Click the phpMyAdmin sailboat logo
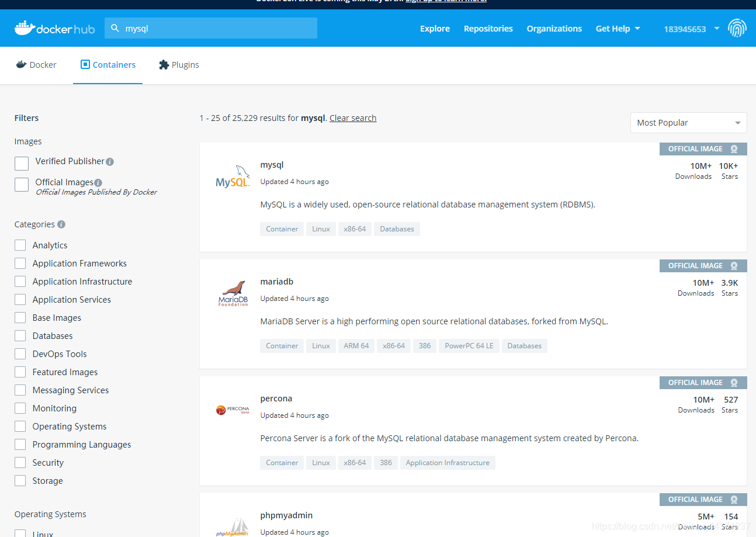The image size is (756, 537). [233, 527]
